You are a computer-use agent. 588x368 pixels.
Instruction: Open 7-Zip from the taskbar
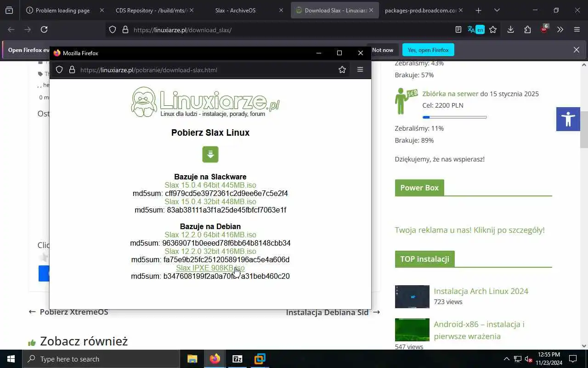click(237, 359)
